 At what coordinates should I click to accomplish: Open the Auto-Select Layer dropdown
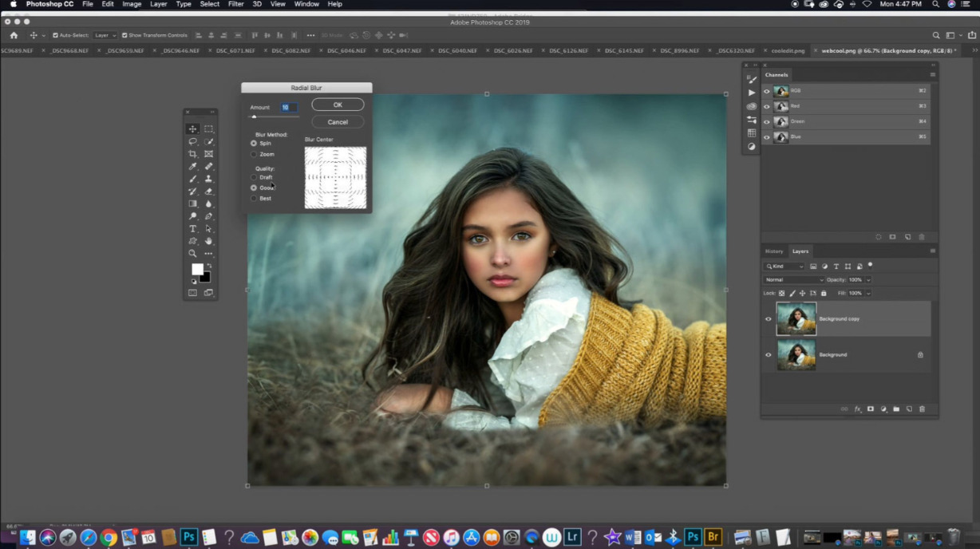point(105,35)
